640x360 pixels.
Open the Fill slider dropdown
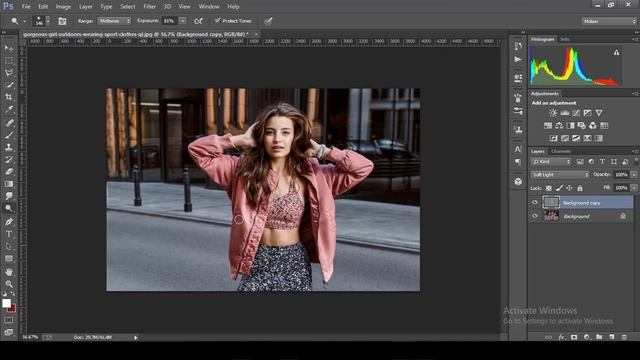pos(634,188)
